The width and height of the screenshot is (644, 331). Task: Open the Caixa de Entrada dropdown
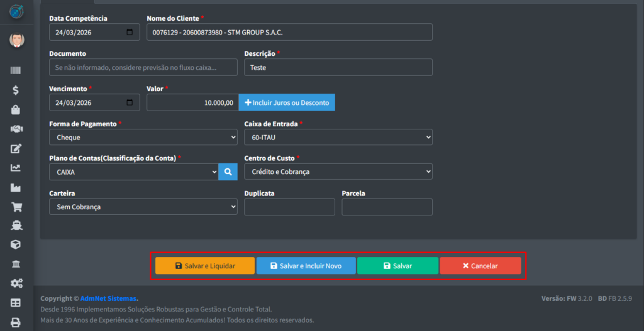tap(338, 137)
